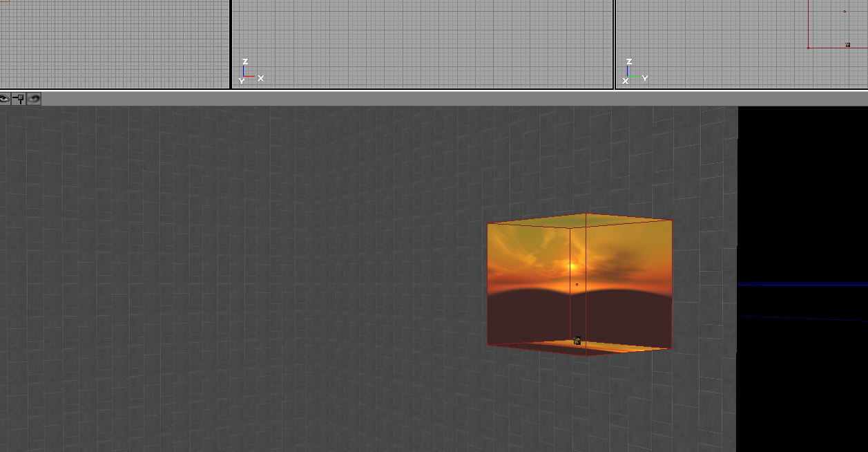868x452 pixels.
Task: Click the green Y axis label in the right viewport
Action: (x=645, y=78)
